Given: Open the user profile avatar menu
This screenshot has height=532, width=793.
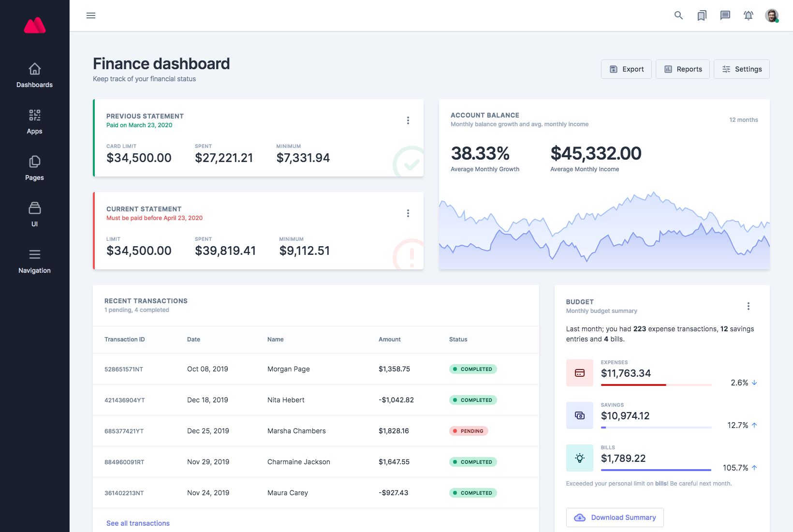Looking at the screenshot, I should 771,15.
